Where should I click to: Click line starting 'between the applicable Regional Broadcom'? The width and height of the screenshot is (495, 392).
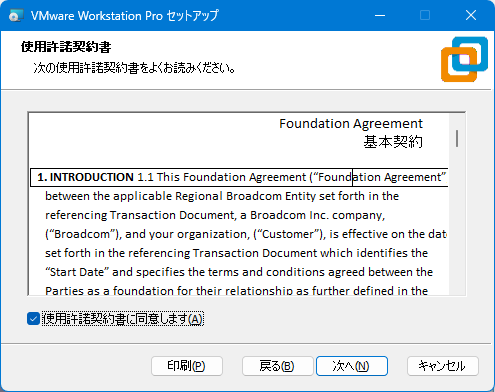click(222, 196)
